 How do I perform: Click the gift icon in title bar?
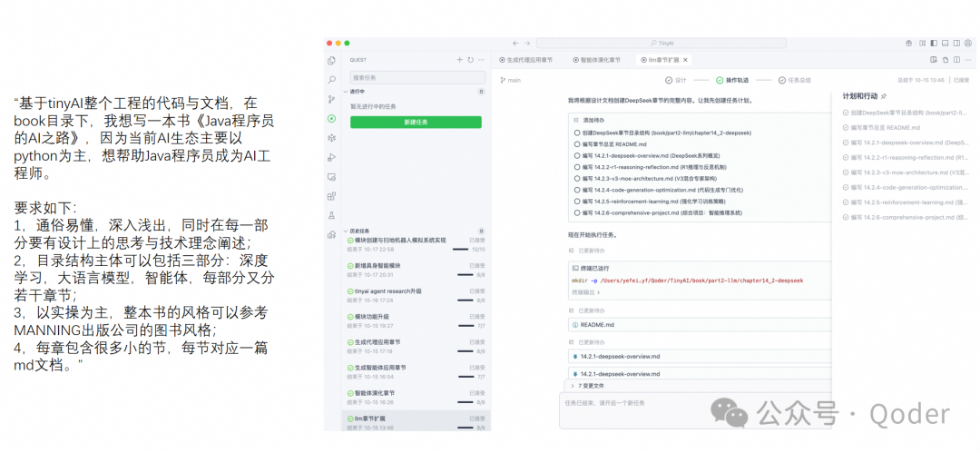pos(908,44)
